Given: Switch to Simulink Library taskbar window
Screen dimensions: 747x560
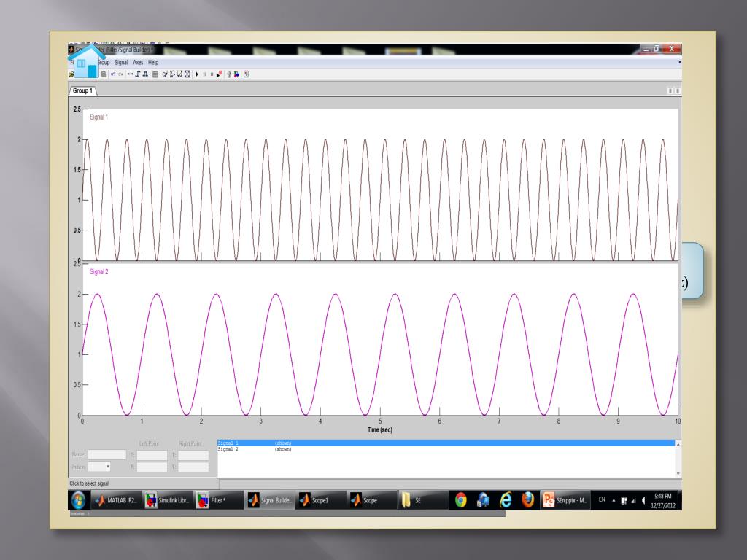Looking at the screenshot, I should point(167,500).
